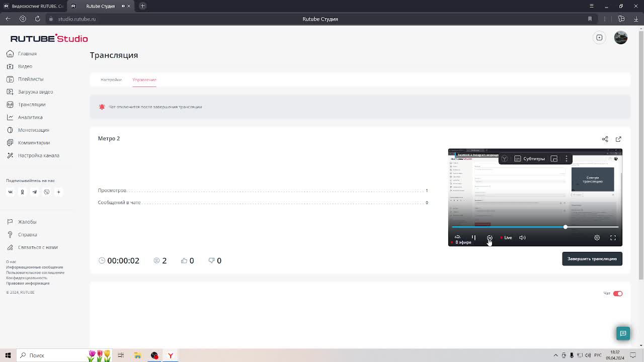The image size is (644, 362).
Task: Open Настройка канала page
Action: pyautogui.click(x=33, y=155)
